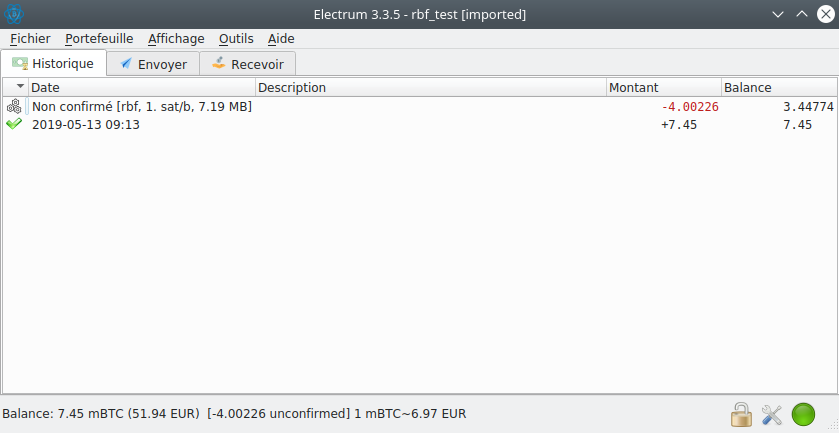Click the green confirmed checkmark icon
The height and width of the screenshot is (433, 839).
[x=14, y=125]
